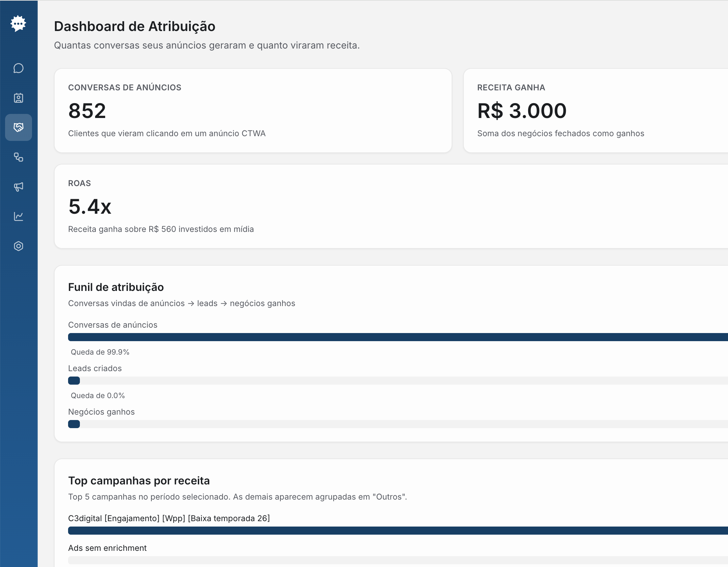This screenshot has width=728, height=567.
Task: Click the 'Ads sem enrichment' label
Action: tap(107, 548)
